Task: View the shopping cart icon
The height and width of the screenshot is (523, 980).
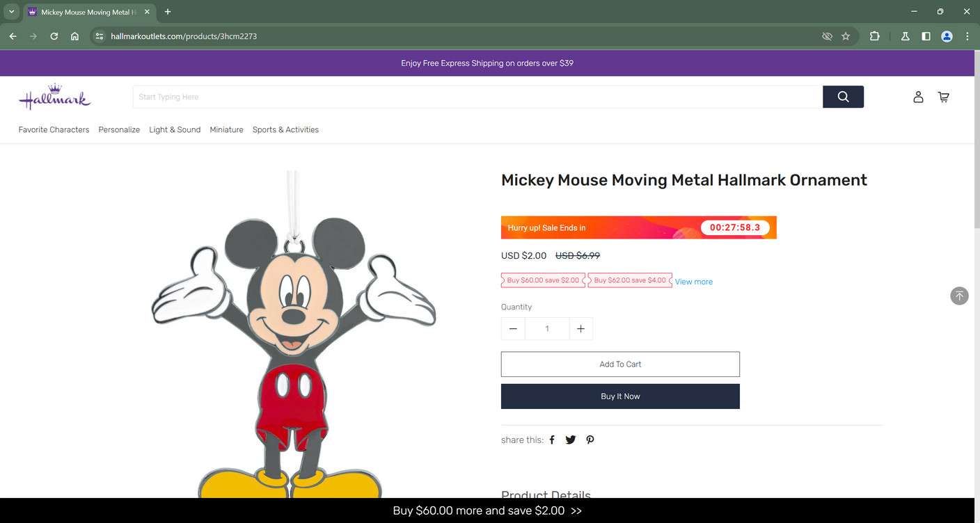Action: tap(943, 97)
